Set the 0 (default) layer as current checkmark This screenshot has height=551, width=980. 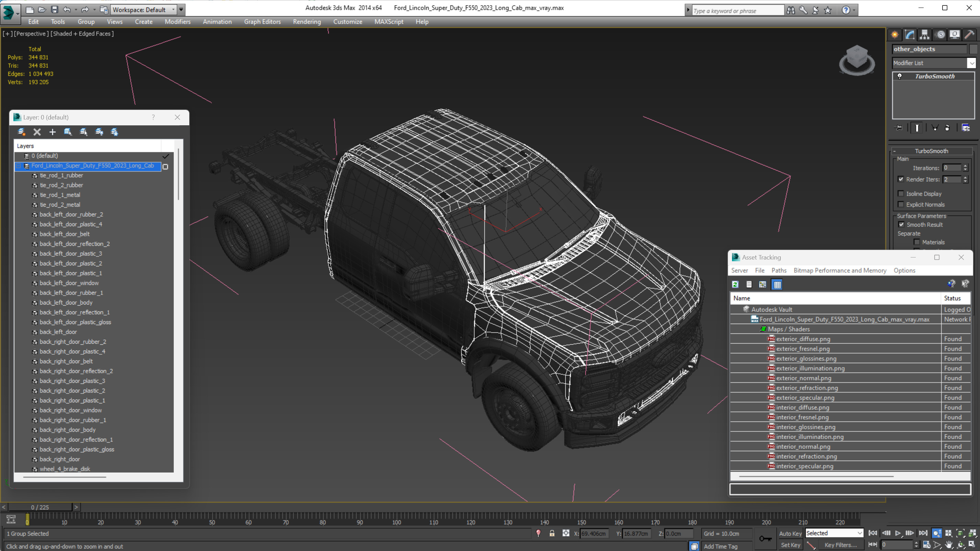click(166, 156)
